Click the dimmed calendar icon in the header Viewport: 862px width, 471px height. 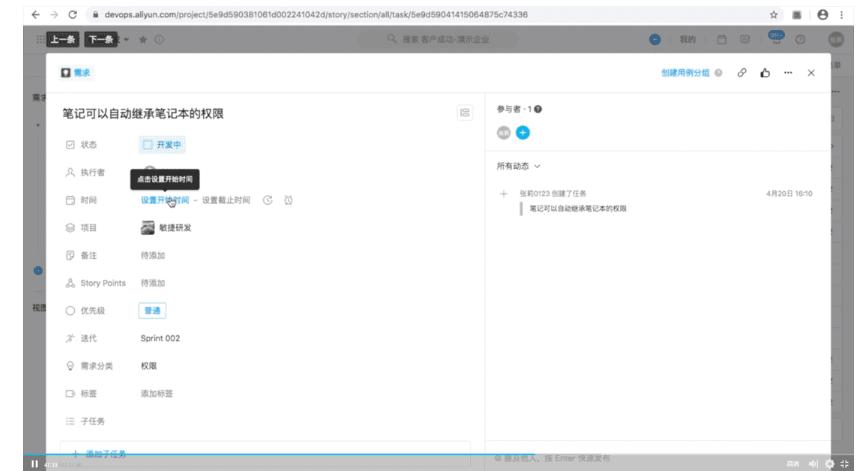[722, 40]
